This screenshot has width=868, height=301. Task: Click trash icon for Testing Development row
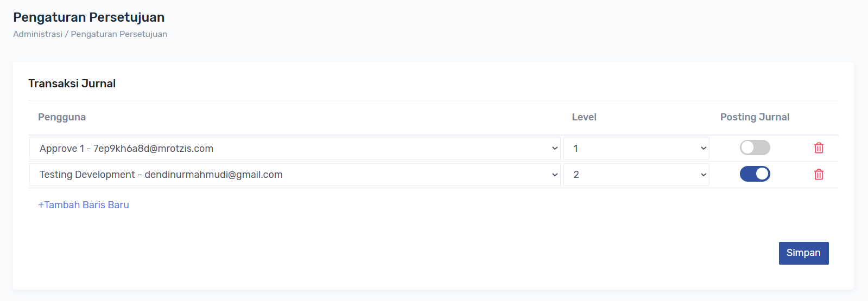819,175
